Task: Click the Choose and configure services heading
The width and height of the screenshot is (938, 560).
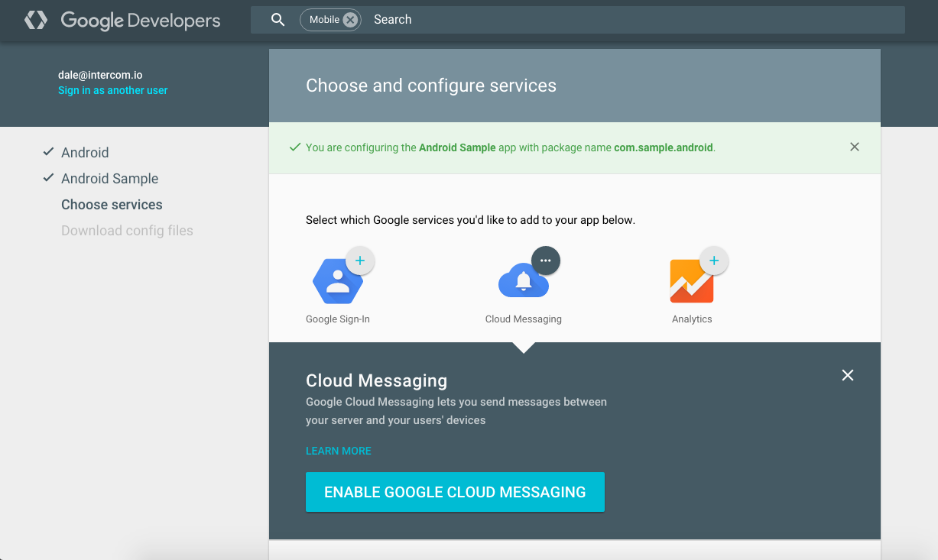Action: 431,86
